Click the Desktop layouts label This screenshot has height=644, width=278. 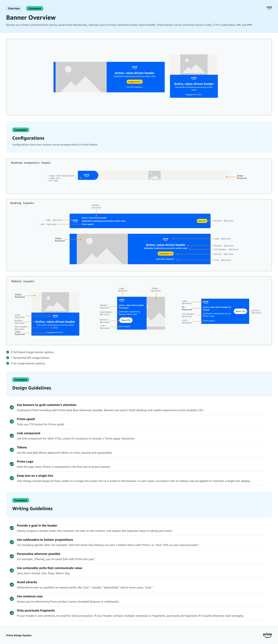[22, 203]
